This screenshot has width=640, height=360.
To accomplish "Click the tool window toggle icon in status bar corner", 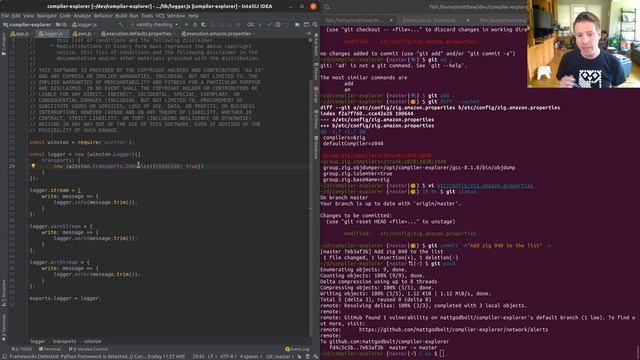I will point(4,356).
